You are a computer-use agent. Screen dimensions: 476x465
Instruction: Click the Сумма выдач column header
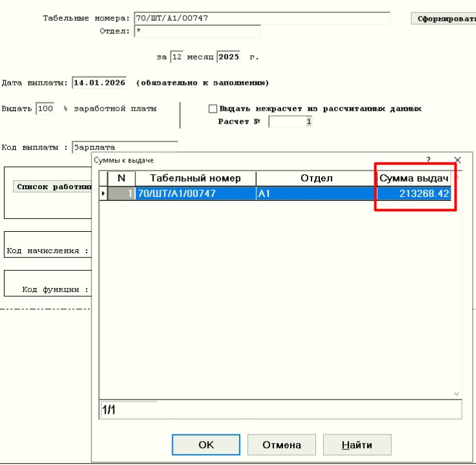pos(414,178)
